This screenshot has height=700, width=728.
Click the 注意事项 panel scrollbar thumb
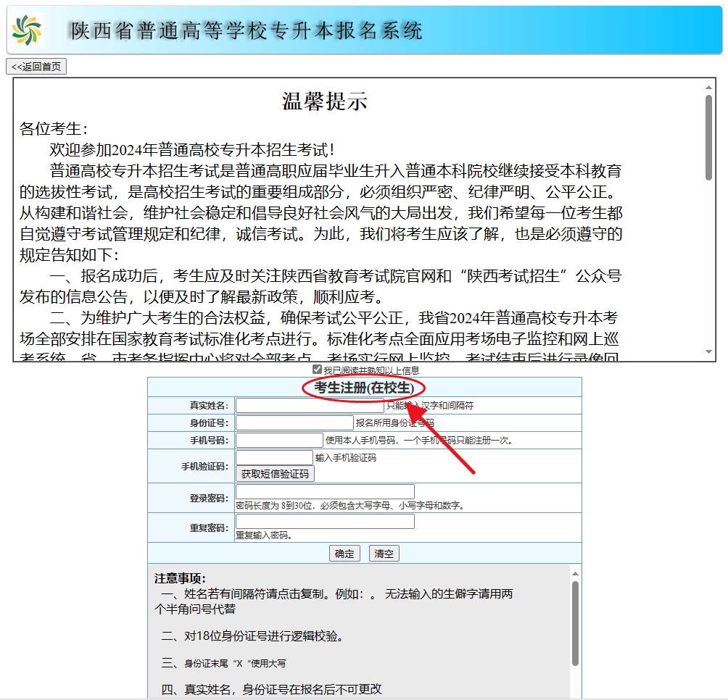pos(575,623)
